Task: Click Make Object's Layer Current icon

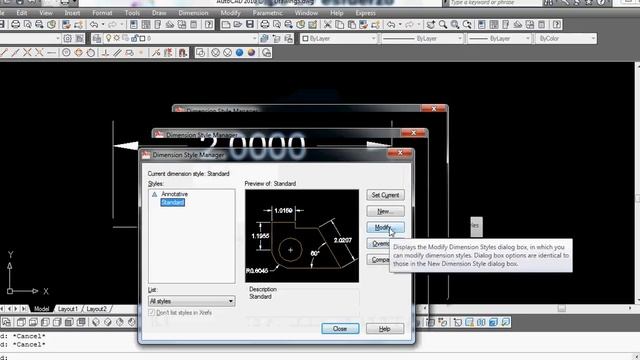Action: coord(264,38)
